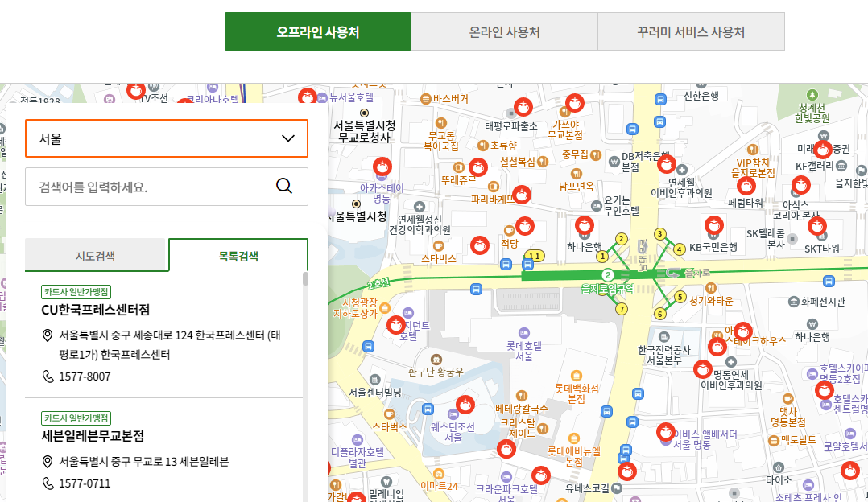Image resolution: width=868 pixels, height=502 pixels.
Task: Click the red store marker at 스테이크하우스
Action: [x=743, y=331]
